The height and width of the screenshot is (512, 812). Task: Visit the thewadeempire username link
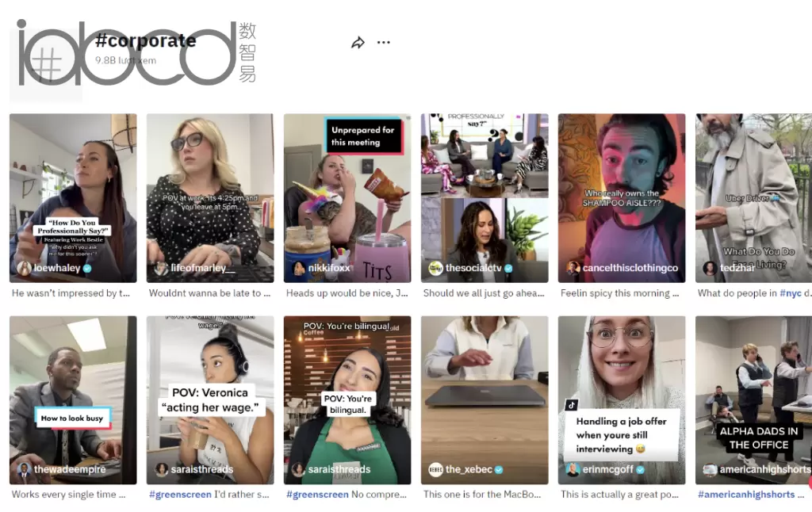(x=70, y=469)
